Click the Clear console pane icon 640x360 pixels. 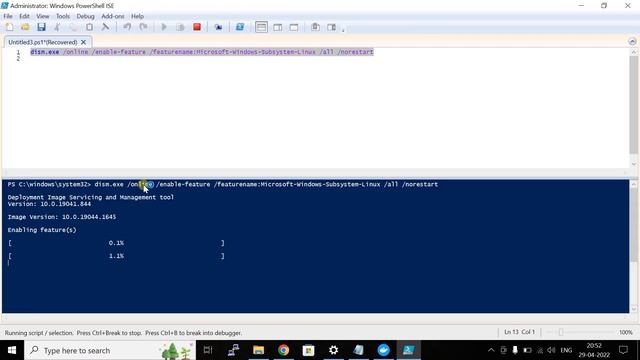(x=105, y=27)
